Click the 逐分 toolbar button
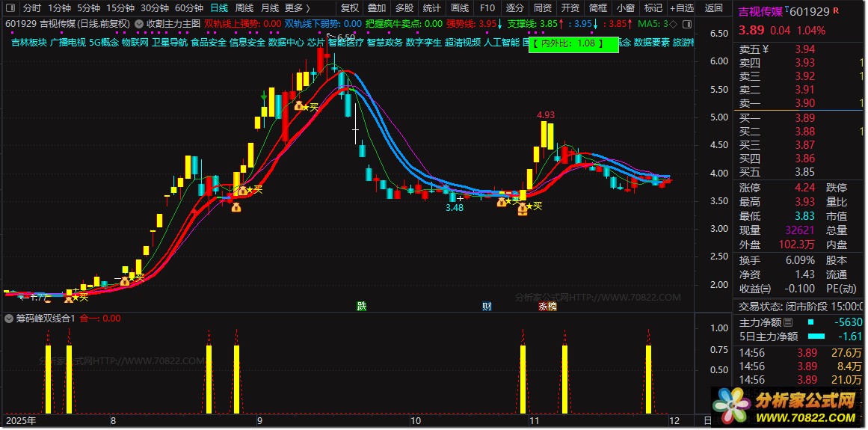The width and height of the screenshot is (868, 430). coord(515,8)
